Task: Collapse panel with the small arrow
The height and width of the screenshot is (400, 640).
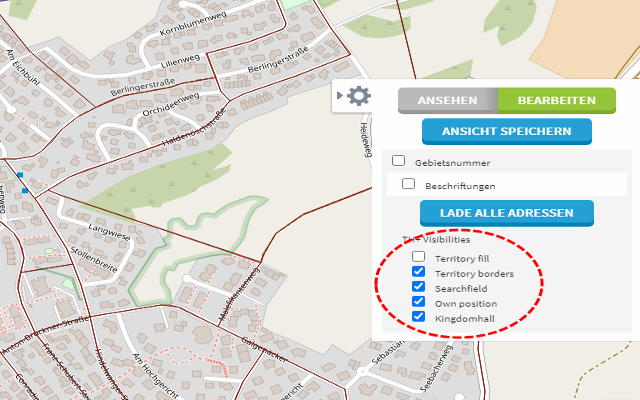Action: point(341,96)
